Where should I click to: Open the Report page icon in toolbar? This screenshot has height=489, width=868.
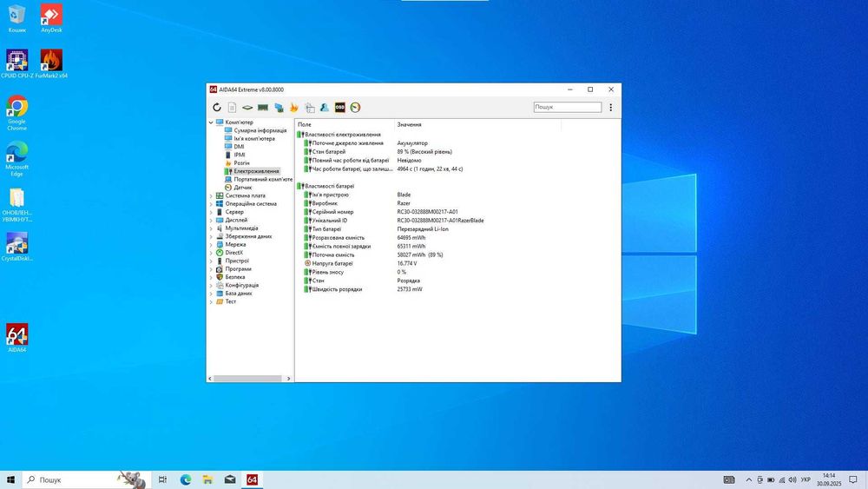(232, 108)
